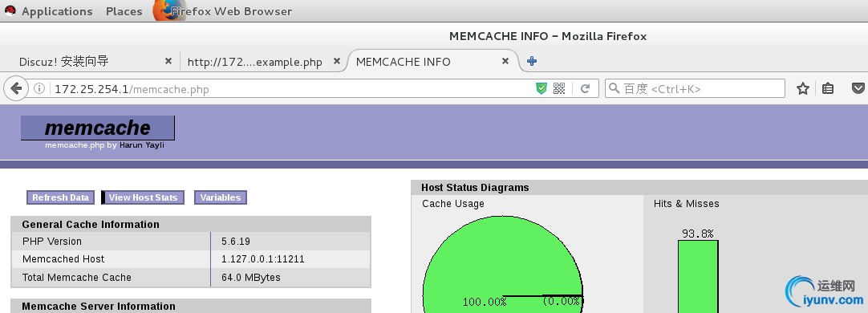Open the Harun Yayli link

click(x=142, y=145)
